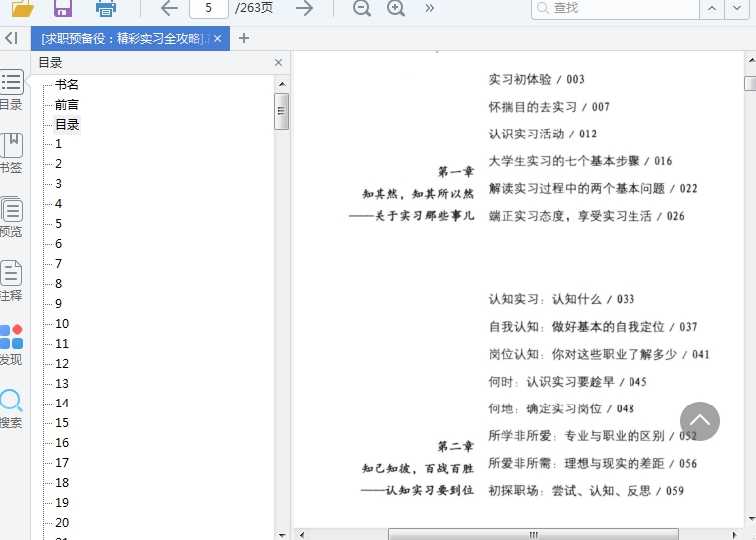Find previous match with the up arrow
The image size is (756, 540).
712,8
